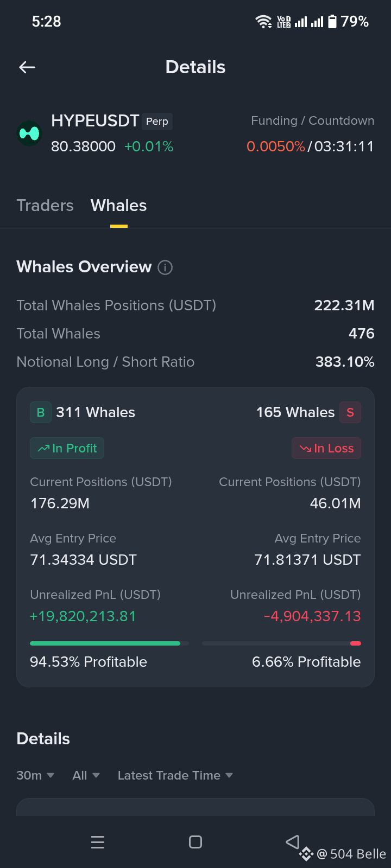Screen dimensions: 391x868
Task: Tap the green B buy badge
Action: [x=41, y=412]
